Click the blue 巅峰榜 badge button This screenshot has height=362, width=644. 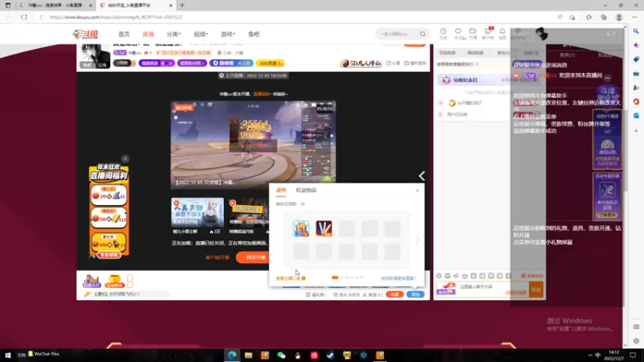point(231,64)
